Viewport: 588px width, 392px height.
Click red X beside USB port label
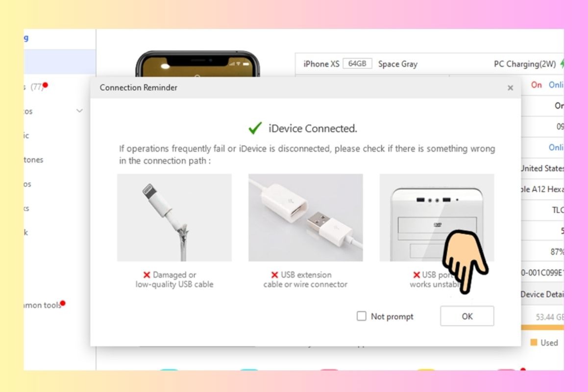pos(416,275)
